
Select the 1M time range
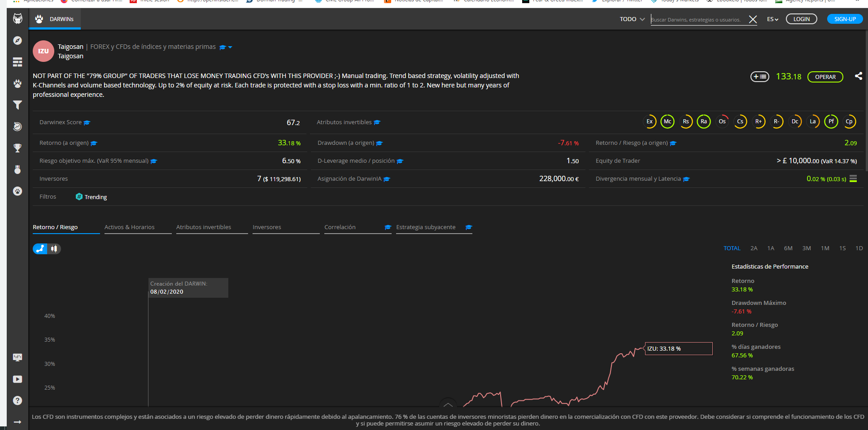pyautogui.click(x=825, y=248)
